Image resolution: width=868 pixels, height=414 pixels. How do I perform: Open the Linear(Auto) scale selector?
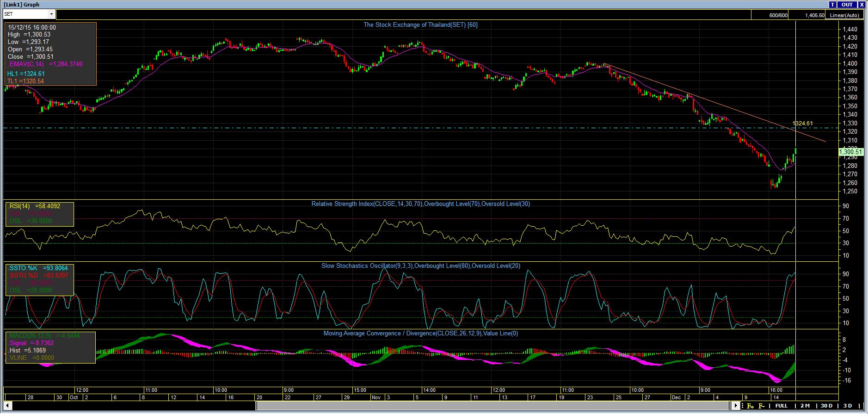tap(844, 15)
